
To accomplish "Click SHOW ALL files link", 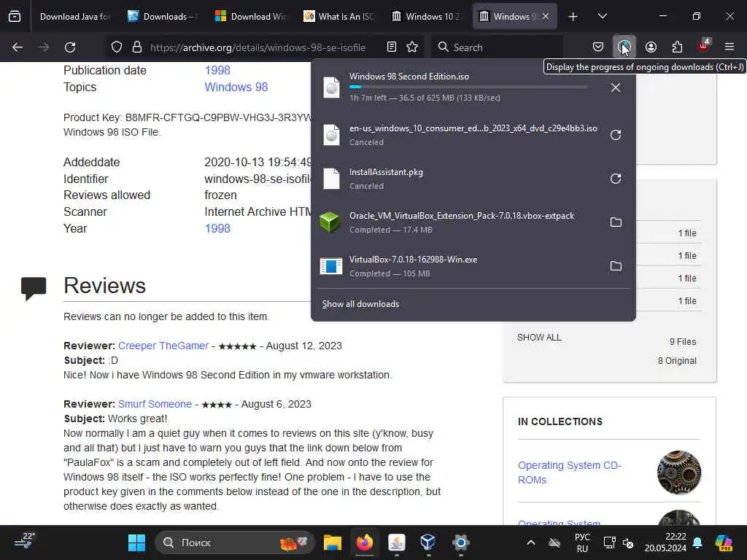I will (539, 338).
